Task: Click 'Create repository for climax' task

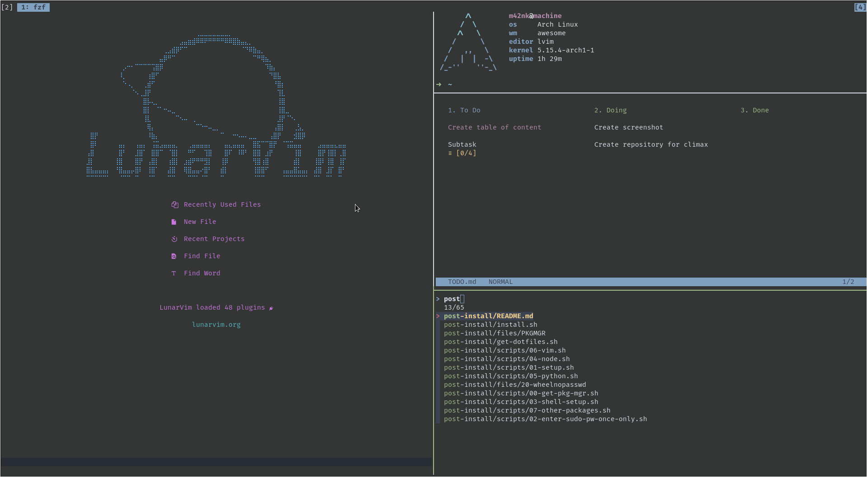Action: click(651, 145)
